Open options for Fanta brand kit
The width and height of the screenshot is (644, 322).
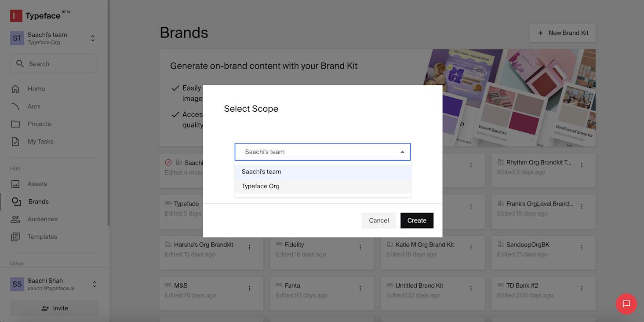[360, 288]
